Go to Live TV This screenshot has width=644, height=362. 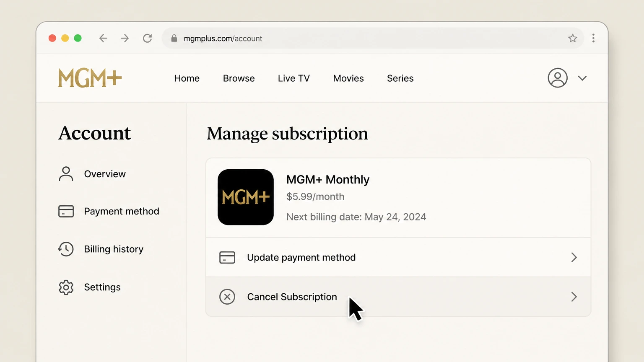(x=294, y=78)
